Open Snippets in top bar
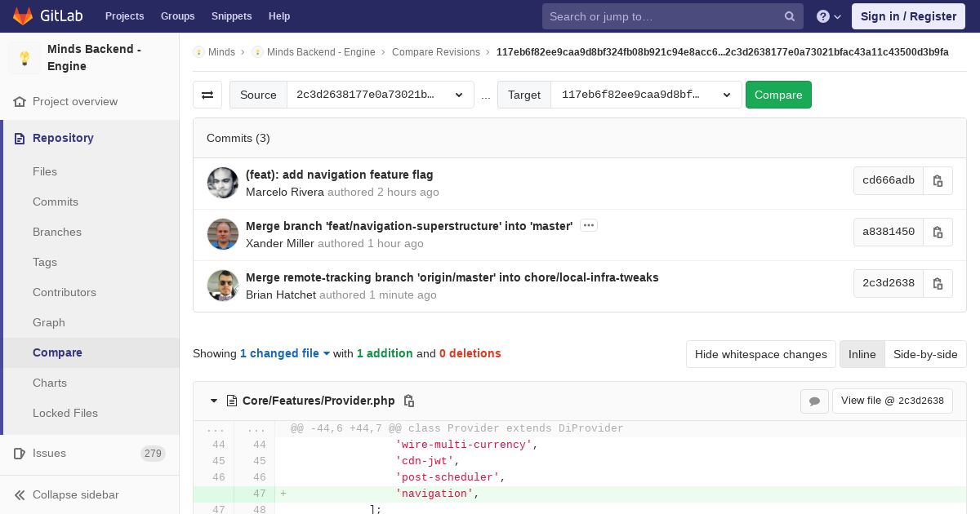980x514 pixels. pos(231,16)
